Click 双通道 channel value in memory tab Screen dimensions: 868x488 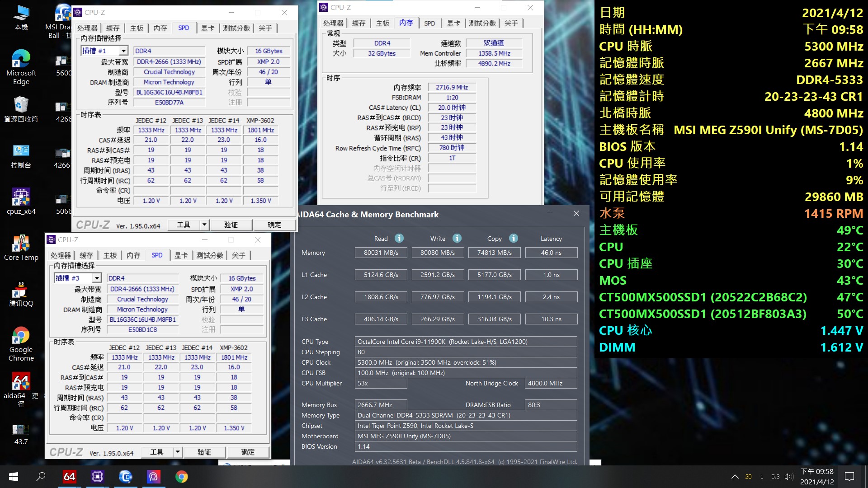(494, 43)
